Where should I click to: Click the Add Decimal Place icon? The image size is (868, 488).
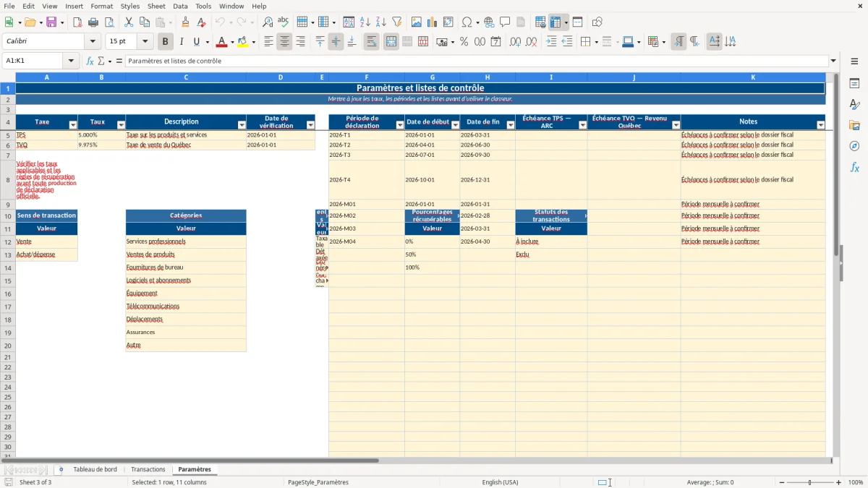(515, 42)
